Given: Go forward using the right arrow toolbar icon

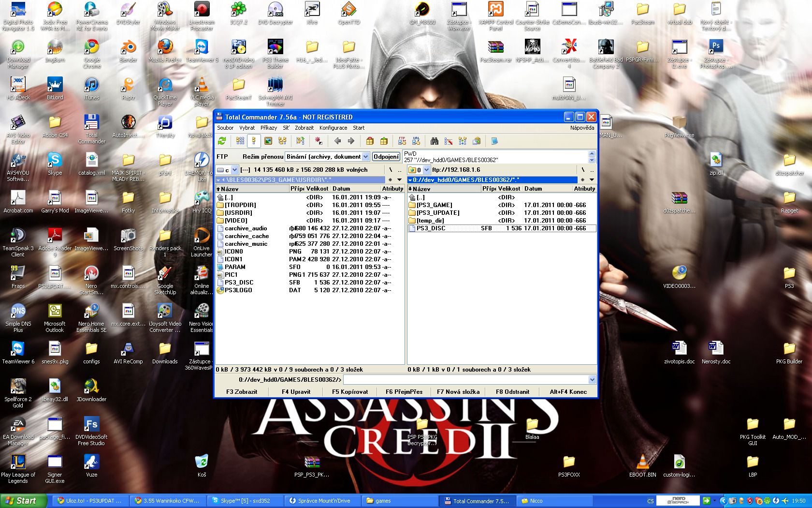Looking at the screenshot, I should coord(351,141).
